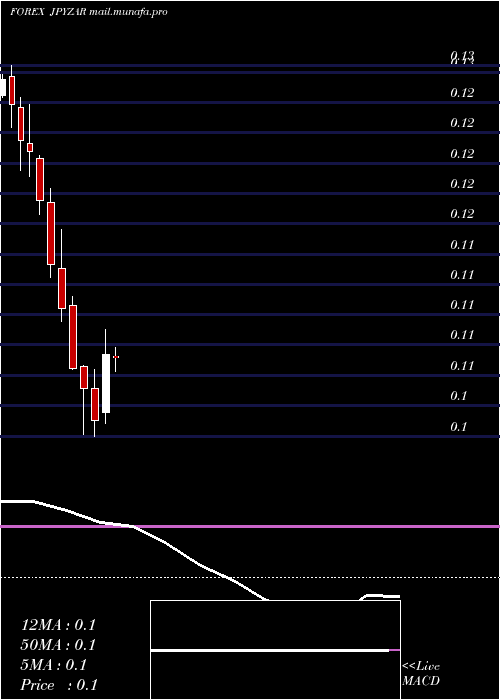500x700 pixels.
Task: Select the 5MA : 0.1 reading
Action: pyautogui.click(x=54, y=665)
